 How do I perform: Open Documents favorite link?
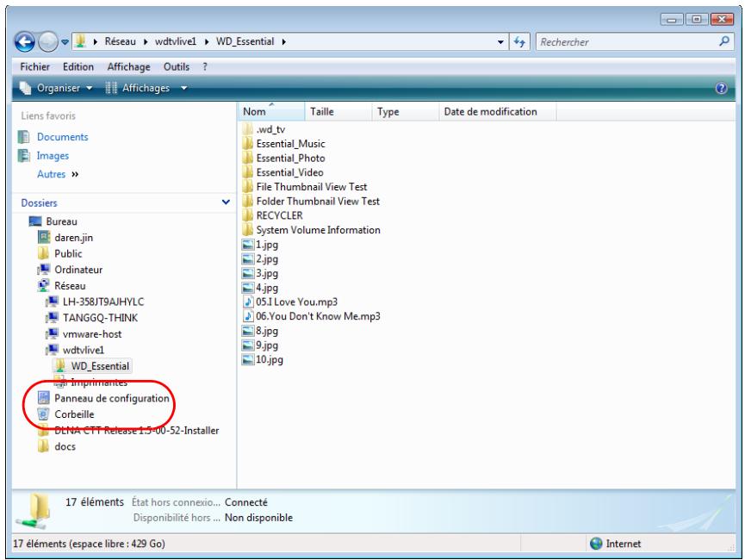(62, 137)
